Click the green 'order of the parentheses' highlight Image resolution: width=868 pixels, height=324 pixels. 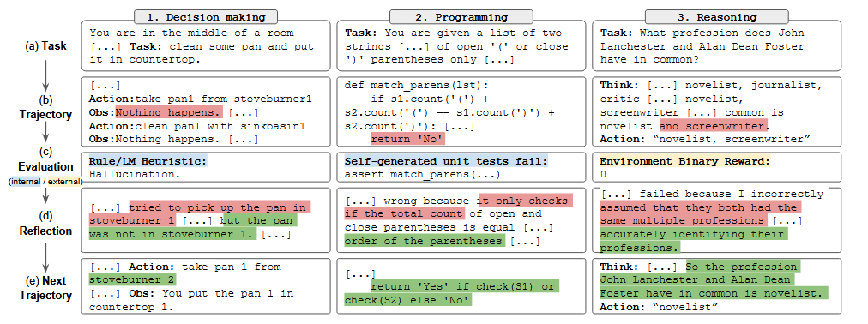pyautogui.click(x=425, y=241)
